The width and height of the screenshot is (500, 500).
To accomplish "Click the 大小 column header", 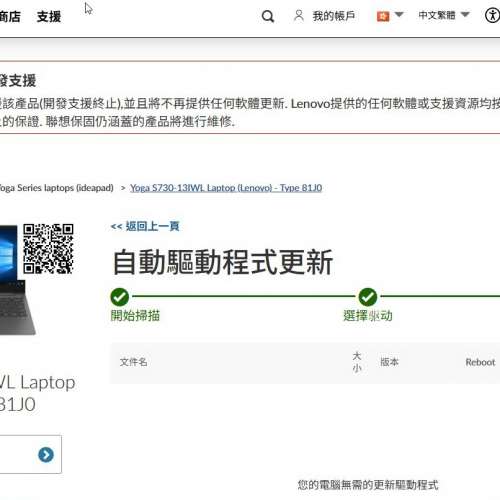I will 357,362.
